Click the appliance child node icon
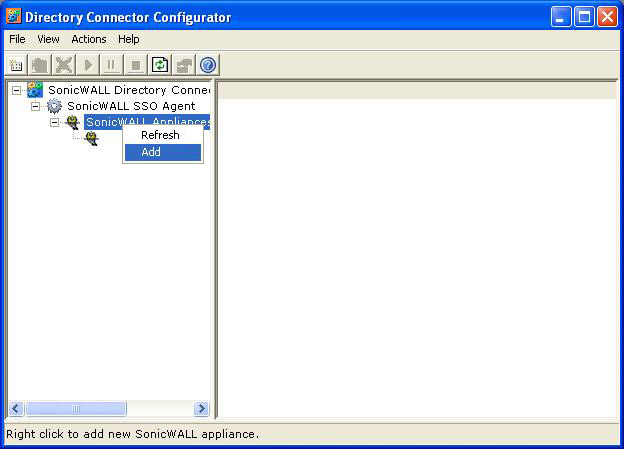624x449 pixels. click(92, 139)
